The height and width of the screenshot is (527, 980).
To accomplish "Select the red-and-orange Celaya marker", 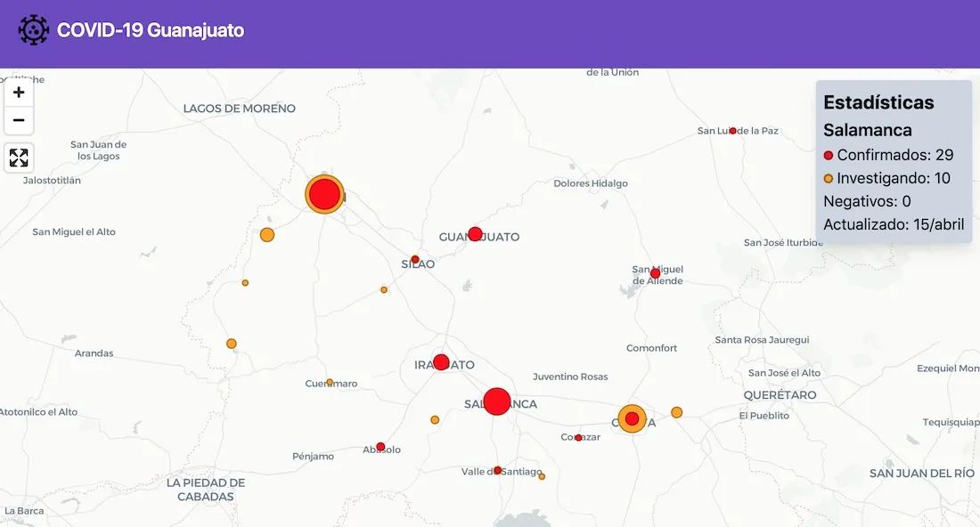I will point(632,418).
